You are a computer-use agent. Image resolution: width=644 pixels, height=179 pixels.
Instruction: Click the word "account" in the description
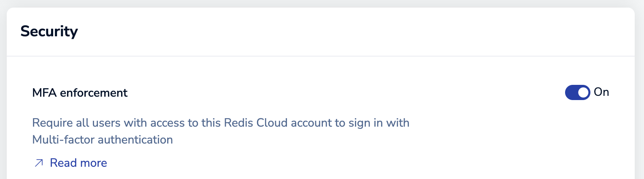coord(310,123)
